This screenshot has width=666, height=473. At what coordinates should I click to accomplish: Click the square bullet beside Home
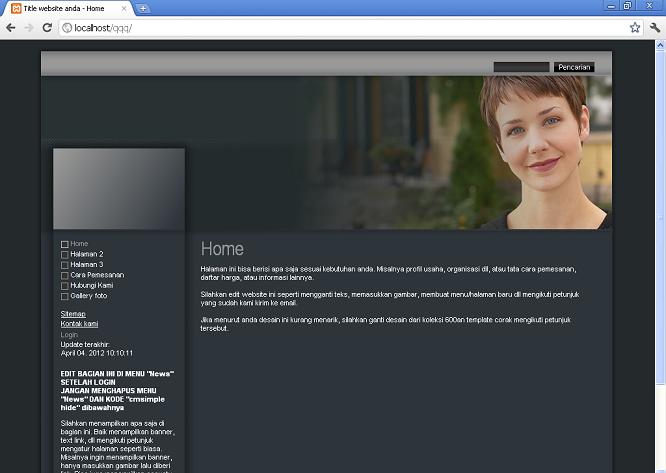65,244
